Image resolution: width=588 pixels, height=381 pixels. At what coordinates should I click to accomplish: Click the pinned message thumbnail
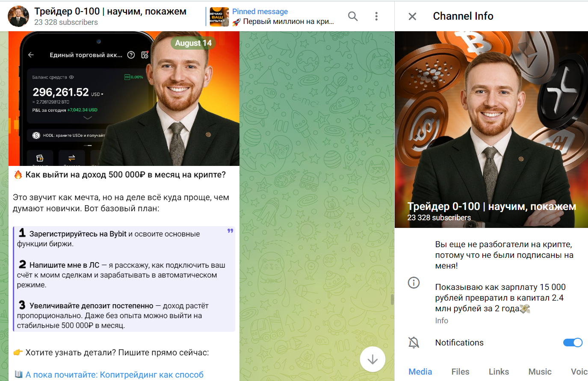219,17
